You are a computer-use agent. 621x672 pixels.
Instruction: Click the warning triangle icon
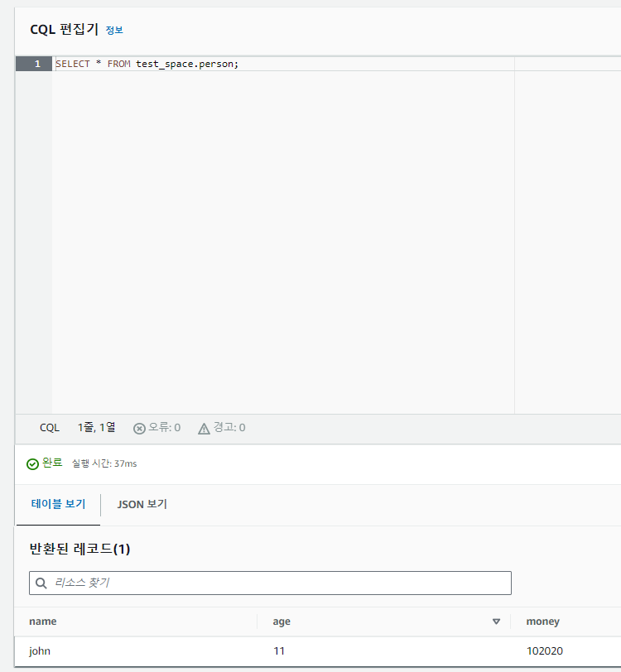click(x=205, y=428)
